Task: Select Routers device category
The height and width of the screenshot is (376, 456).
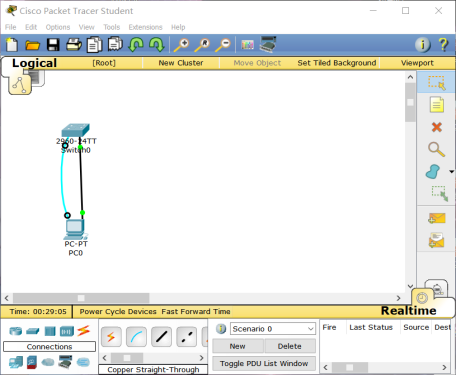Action: [x=15, y=331]
